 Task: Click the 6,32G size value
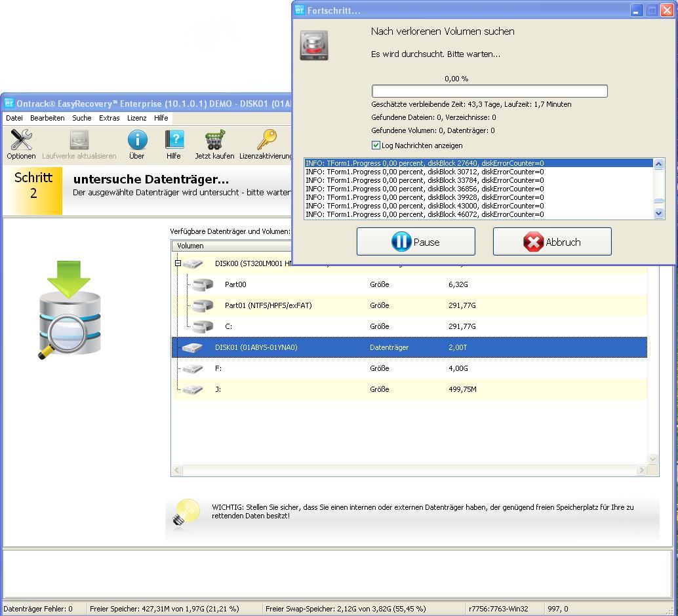pos(458,284)
